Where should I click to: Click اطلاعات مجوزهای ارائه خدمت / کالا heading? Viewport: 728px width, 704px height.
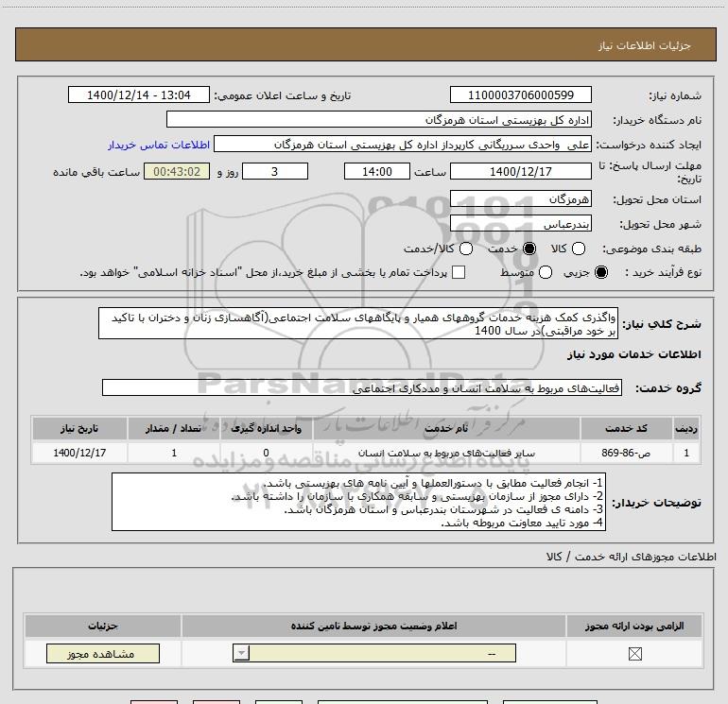(632, 557)
